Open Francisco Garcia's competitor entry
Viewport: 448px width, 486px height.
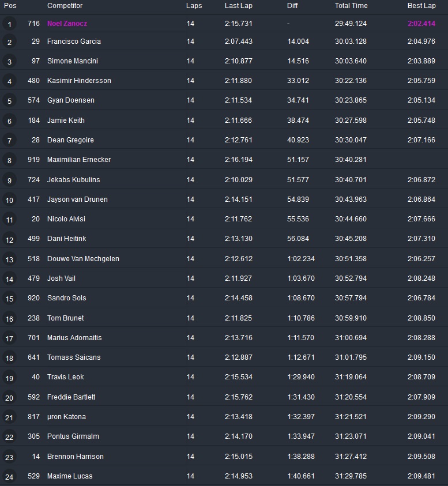pos(74,42)
